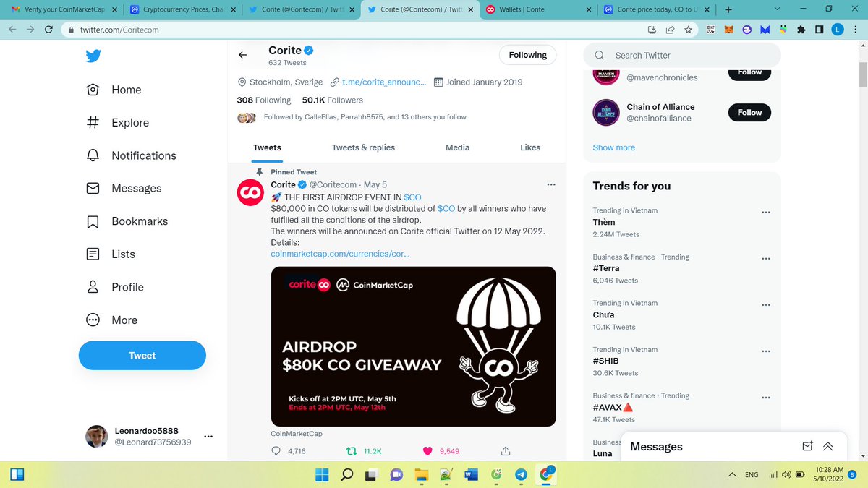Expand the More menu in sidebar
Image resolution: width=868 pixels, height=488 pixels.
click(111, 320)
